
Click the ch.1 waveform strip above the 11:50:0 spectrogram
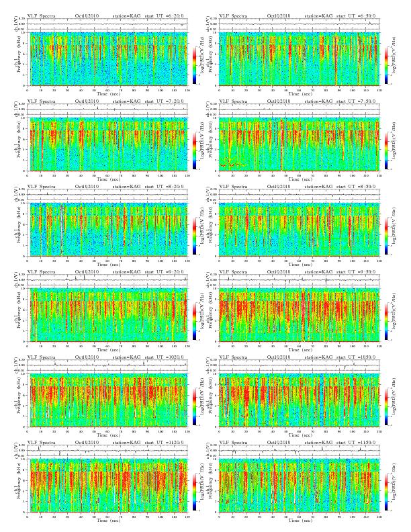299,451
